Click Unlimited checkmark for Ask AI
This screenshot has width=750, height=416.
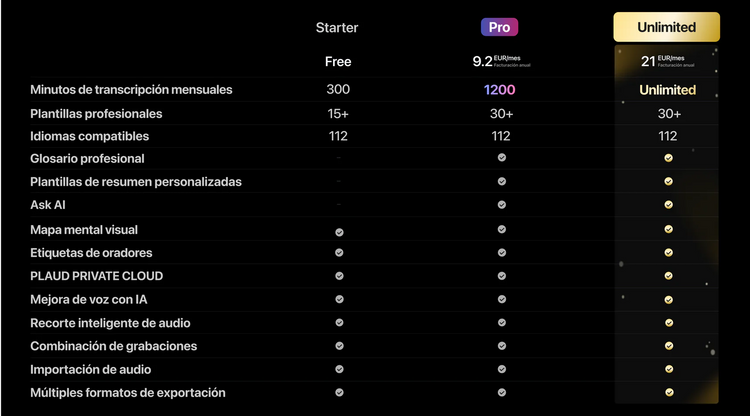(x=668, y=204)
